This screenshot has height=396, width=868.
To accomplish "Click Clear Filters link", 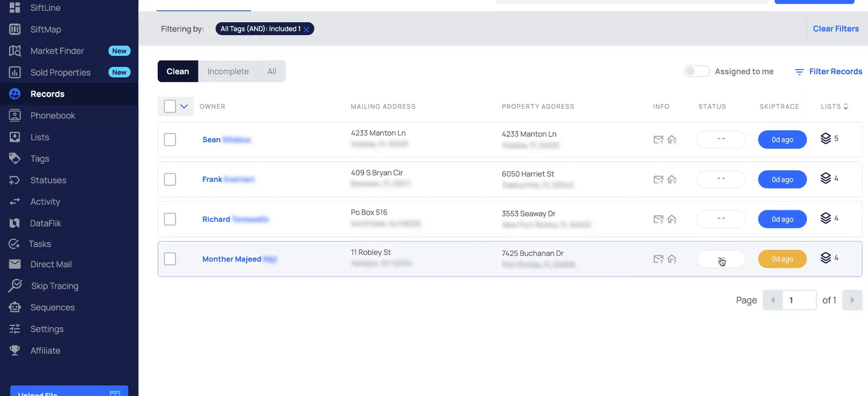I will point(835,29).
